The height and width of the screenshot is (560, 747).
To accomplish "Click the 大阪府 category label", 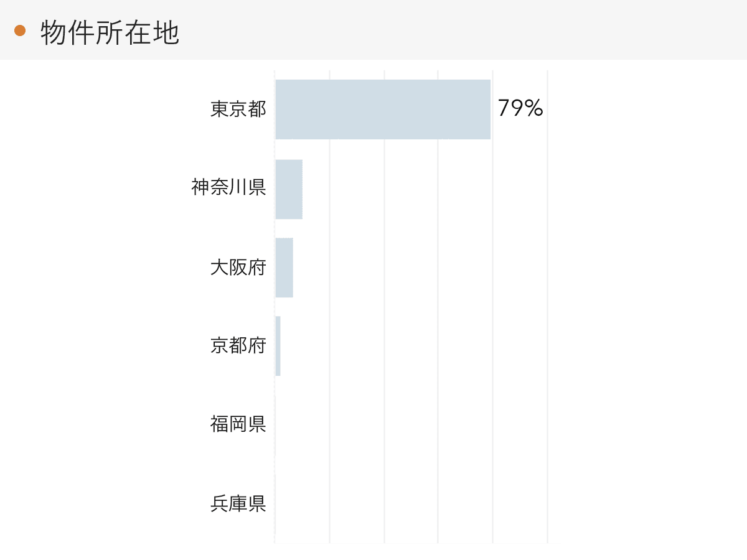I will pyautogui.click(x=238, y=268).
